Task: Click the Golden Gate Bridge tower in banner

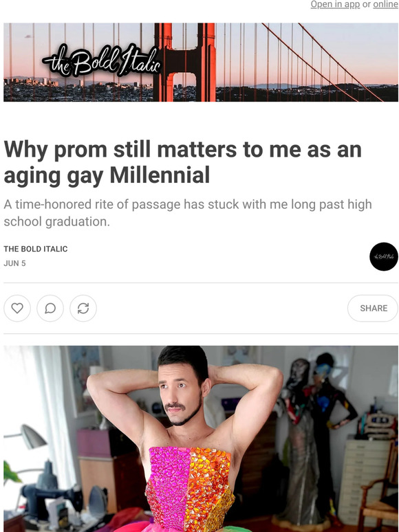Action: [185, 63]
